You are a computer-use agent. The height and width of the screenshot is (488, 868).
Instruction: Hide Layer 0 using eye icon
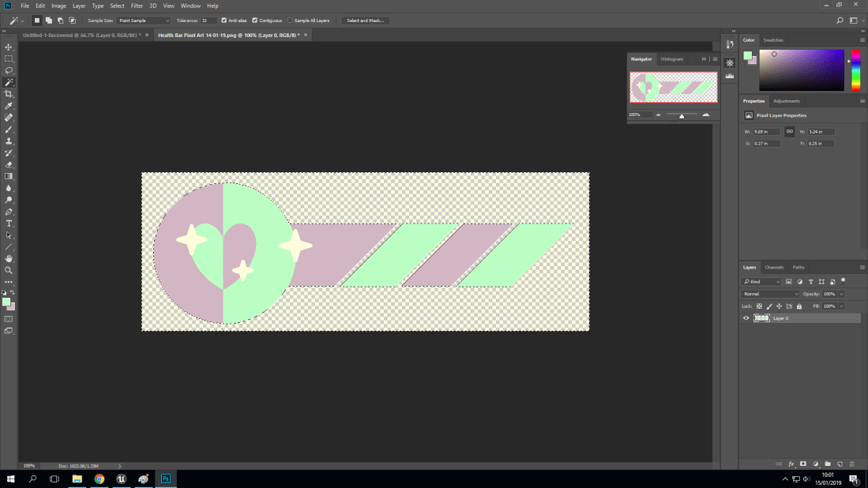click(746, 318)
